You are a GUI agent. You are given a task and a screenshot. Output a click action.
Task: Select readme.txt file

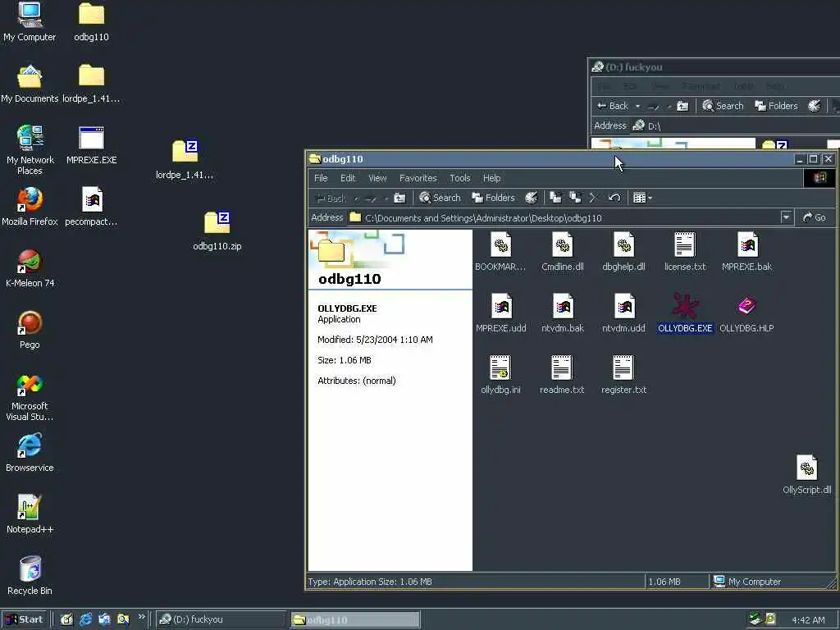click(x=561, y=374)
